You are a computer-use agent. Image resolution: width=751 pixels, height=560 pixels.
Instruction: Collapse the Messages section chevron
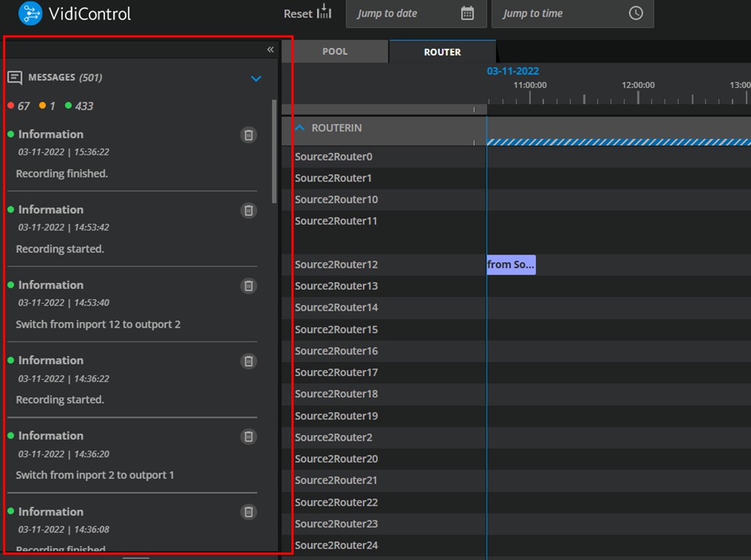256,78
